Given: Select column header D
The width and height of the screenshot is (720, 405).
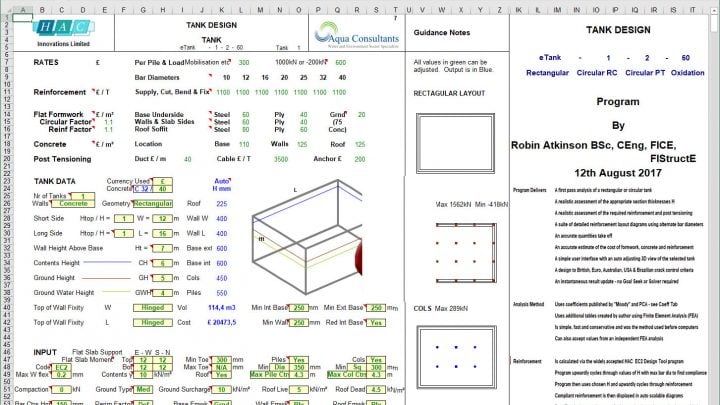Looking at the screenshot, I should click(x=83, y=10).
